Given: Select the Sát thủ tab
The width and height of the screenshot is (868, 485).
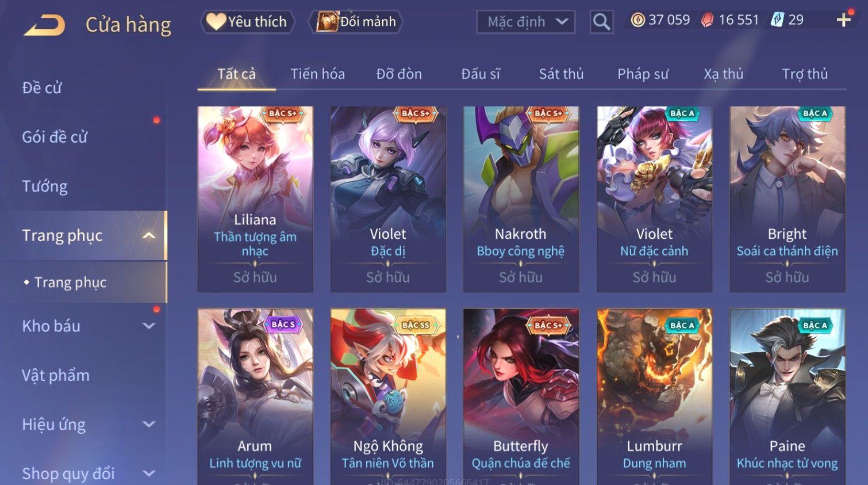Looking at the screenshot, I should tap(561, 74).
